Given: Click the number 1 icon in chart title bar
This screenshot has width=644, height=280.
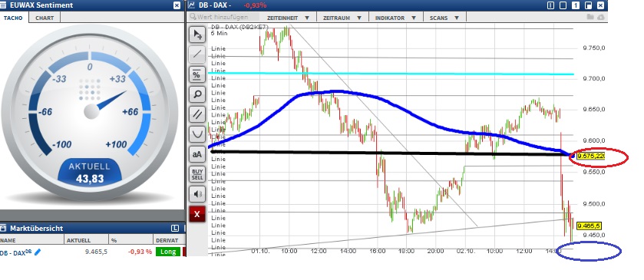Looking at the screenshot, I should pos(576,5).
